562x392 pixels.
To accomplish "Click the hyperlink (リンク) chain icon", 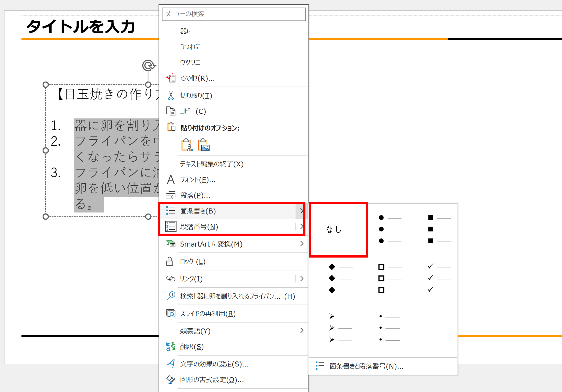I will (x=171, y=279).
